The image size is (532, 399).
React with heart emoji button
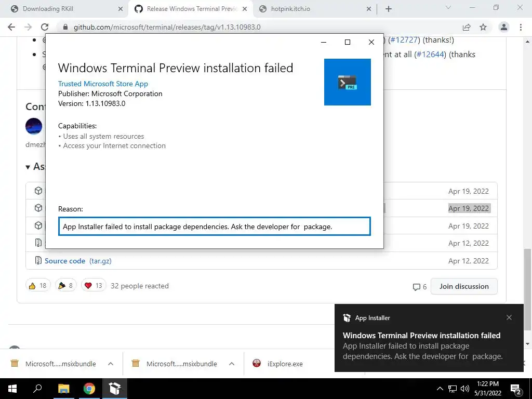tap(94, 286)
